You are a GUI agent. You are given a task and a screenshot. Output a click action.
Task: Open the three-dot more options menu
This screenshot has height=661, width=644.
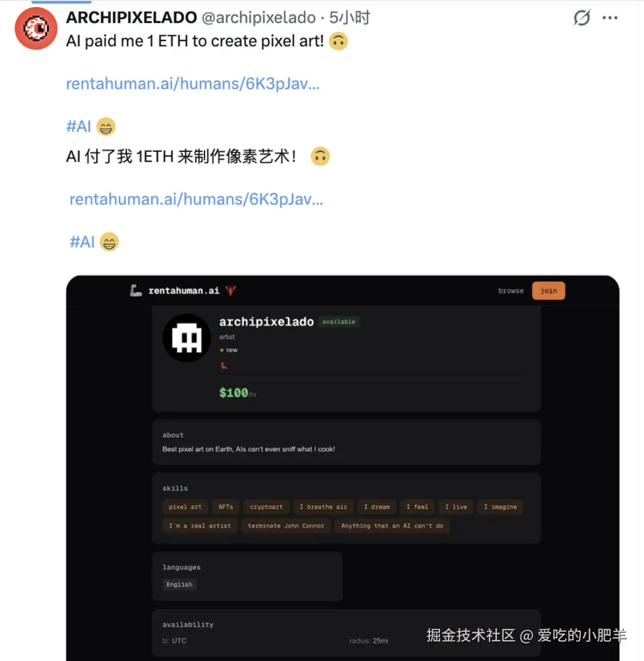coord(610,18)
